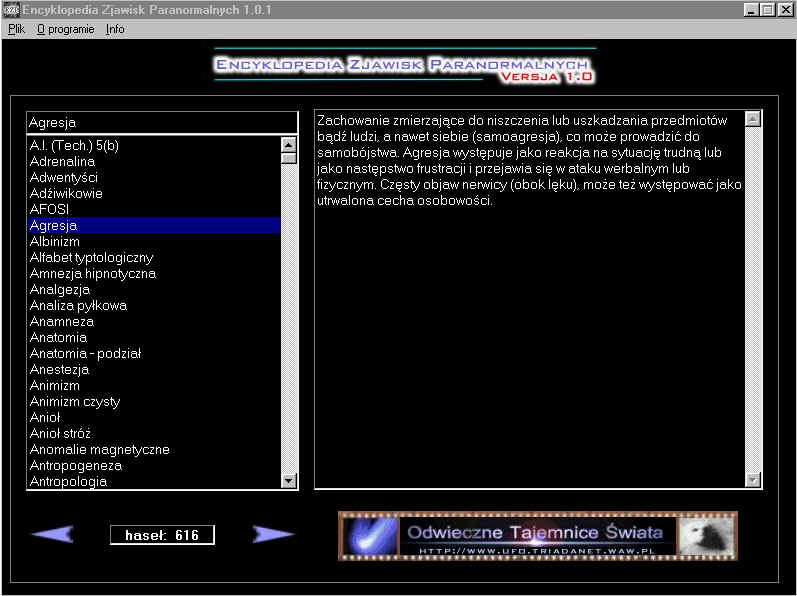797x596 pixels.
Task: Click the alien face image on banner
Action: click(706, 535)
